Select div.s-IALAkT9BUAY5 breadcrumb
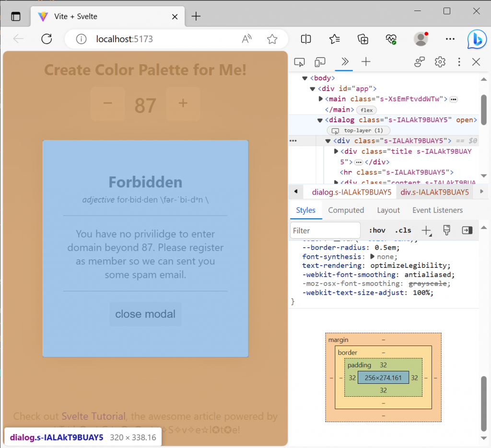The image size is (491, 448). pyautogui.click(x=434, y=192)
